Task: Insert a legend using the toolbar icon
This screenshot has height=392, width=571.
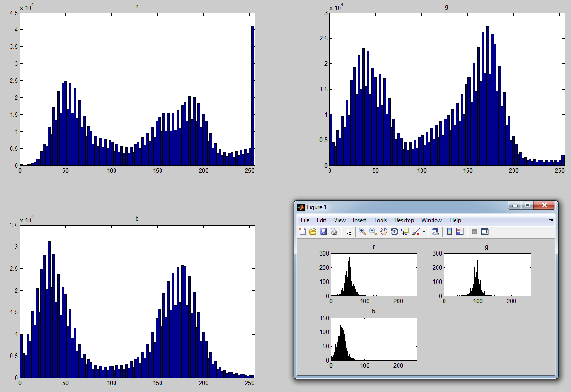Action: click(x=460, y=232)
